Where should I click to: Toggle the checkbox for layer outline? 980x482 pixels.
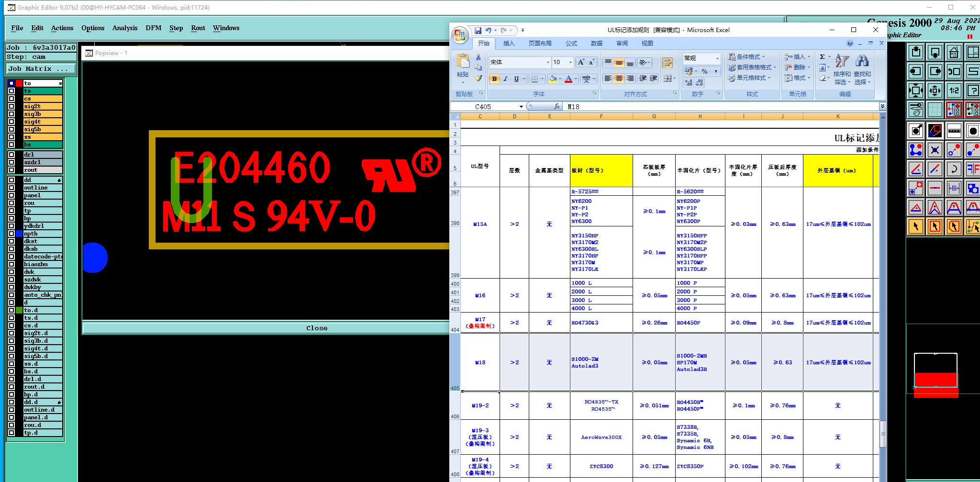[x=11, y=188]
